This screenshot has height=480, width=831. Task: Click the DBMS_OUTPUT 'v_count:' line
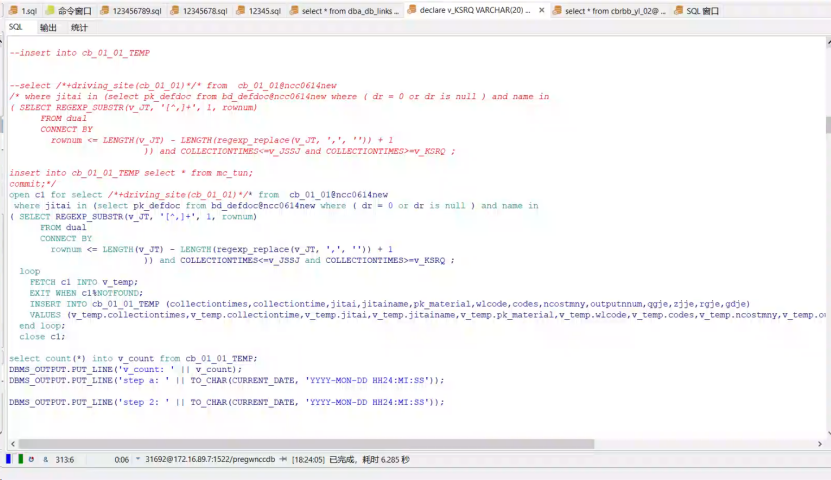coord(126,369)
